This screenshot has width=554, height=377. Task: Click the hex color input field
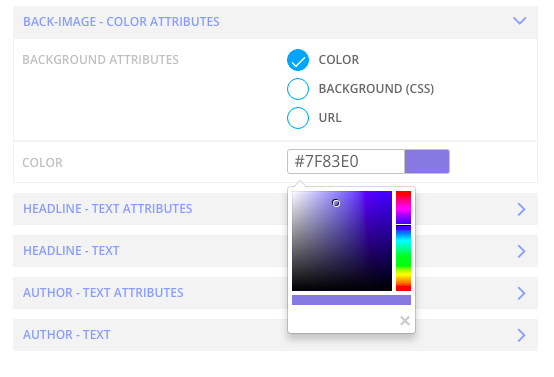tap(346, 161)
